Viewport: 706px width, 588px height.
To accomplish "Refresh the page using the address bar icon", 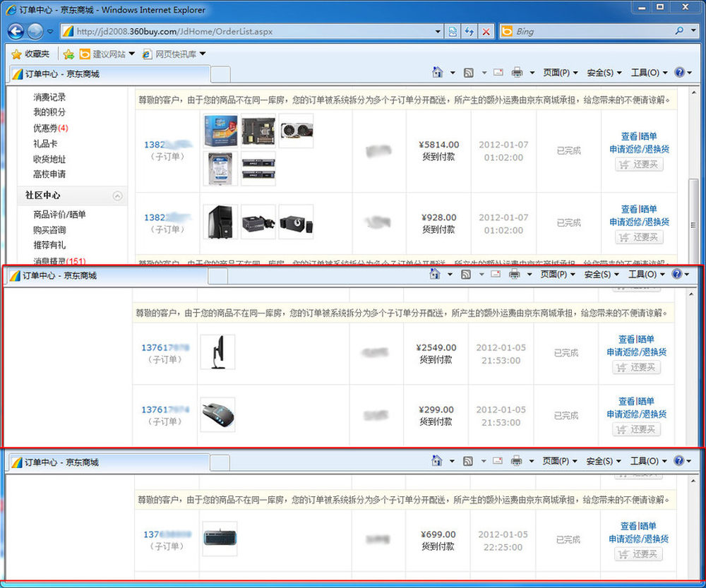I will [469, 32].
